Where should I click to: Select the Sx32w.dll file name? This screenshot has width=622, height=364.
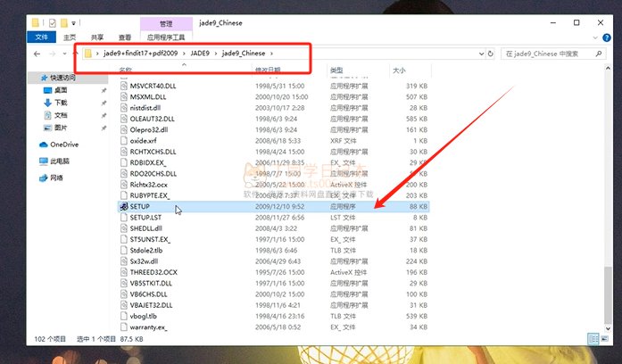click(x=144, y=261)
